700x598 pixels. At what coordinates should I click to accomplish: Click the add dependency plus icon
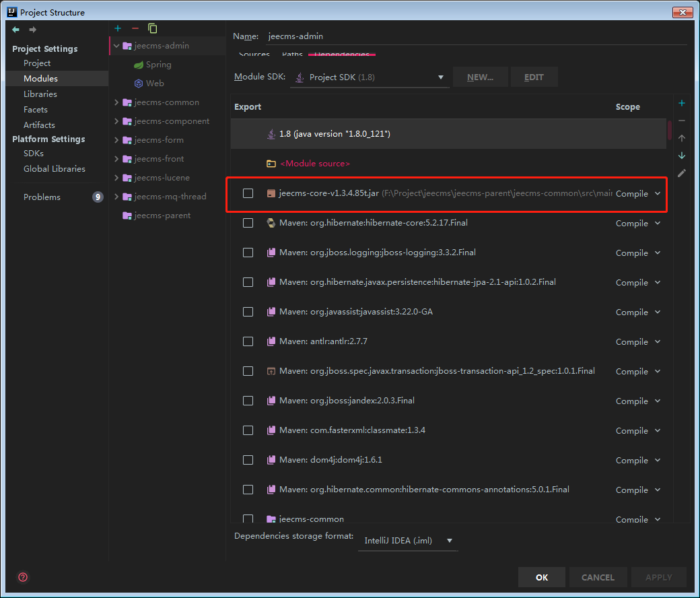tap(681, 103)
